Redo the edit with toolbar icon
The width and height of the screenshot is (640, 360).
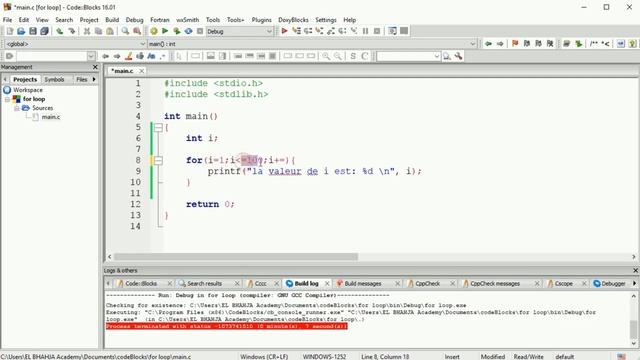(x=71, y=31)
